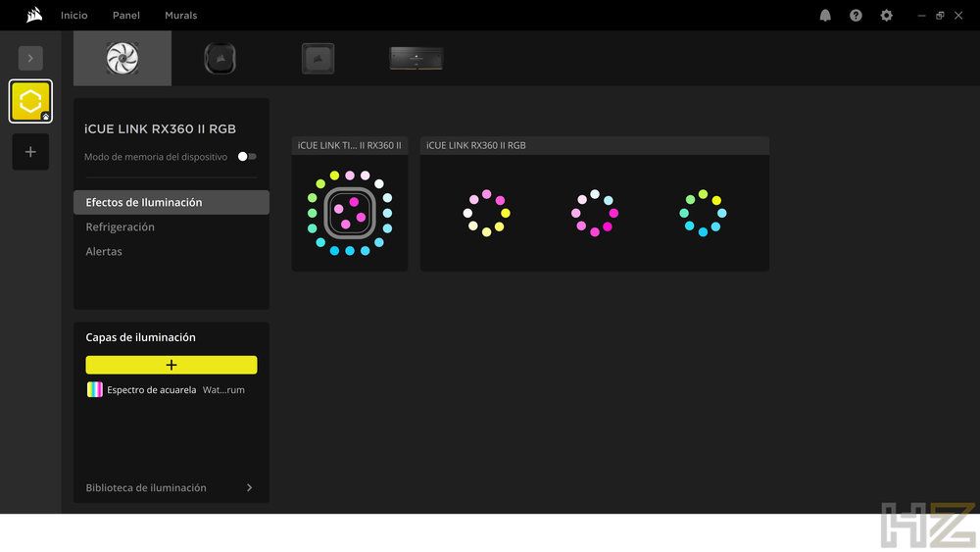Expand the profile sidebar with the chevron button
Viewport: 980px width, 552px height.
(x=30, y=58)
